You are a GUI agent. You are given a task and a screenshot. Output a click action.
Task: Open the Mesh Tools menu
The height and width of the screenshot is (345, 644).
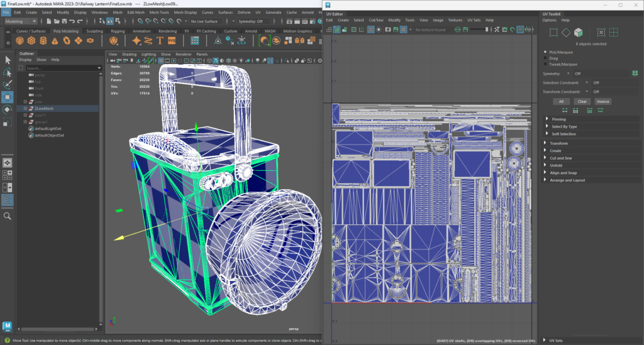click(x=159, y=12)
